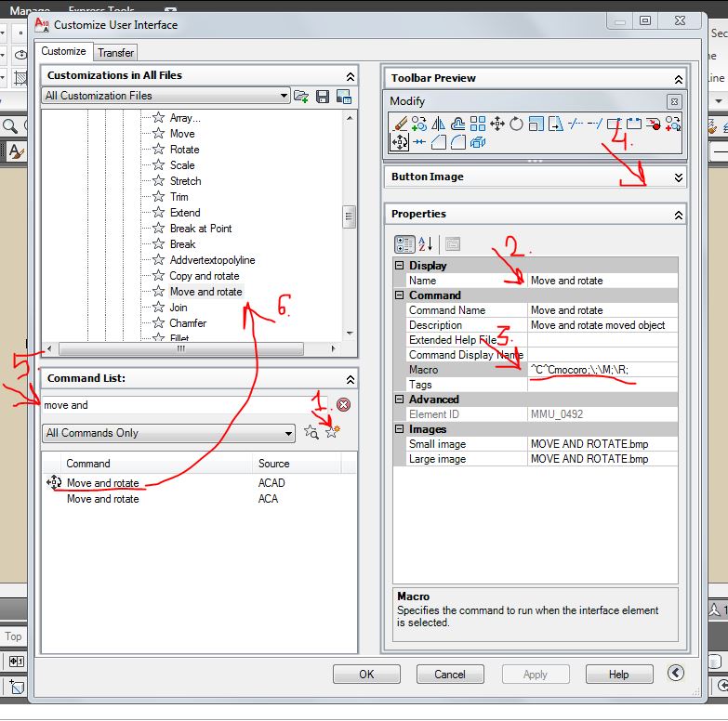Select Addvertextopolyline in the tree

point(212,260)
